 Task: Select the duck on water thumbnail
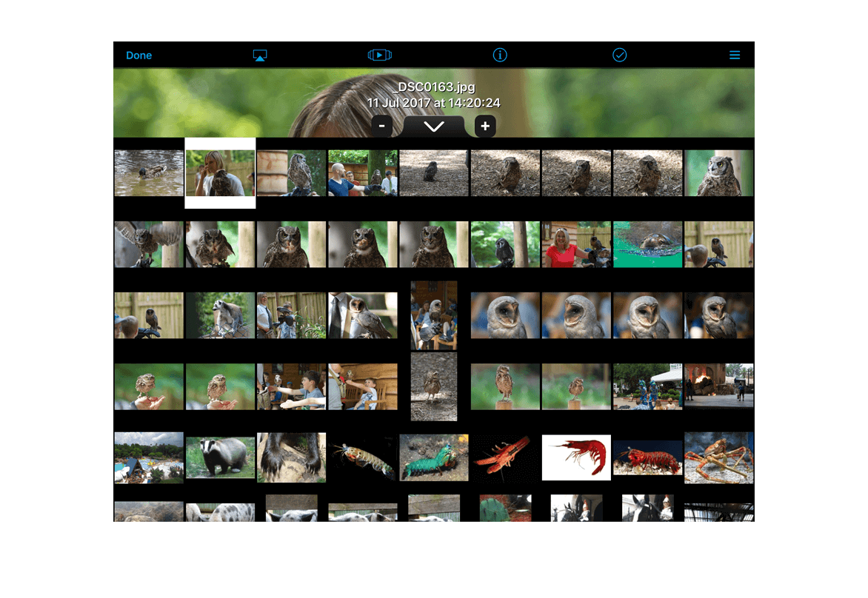pyautogui.click(x=149, y=173)
